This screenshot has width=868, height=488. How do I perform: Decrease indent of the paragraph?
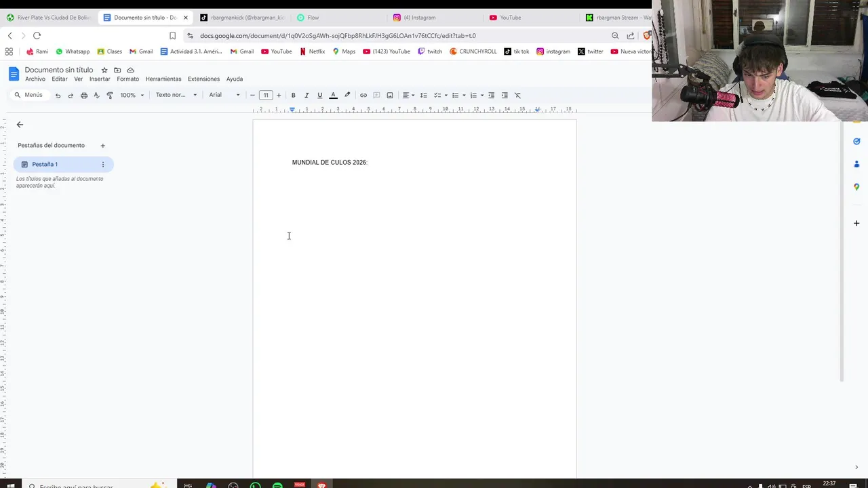(x=492, y=96)
